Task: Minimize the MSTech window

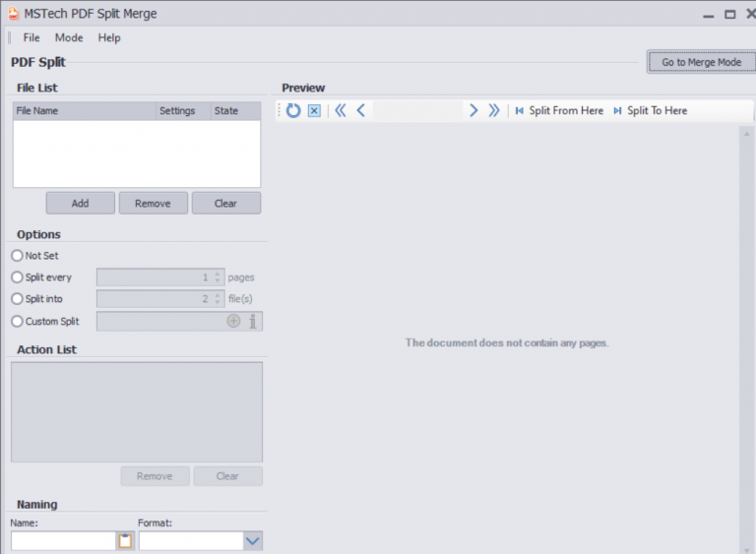Action: pyautogui.click(x=709, y=15)
